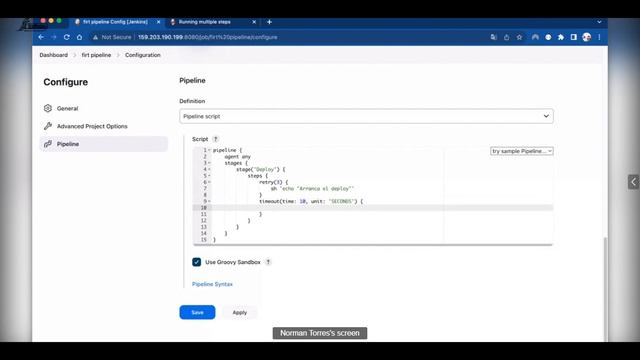640x360 pixels.
Task: Toggle the browser side panel icon
Action: tap(573, 37)
